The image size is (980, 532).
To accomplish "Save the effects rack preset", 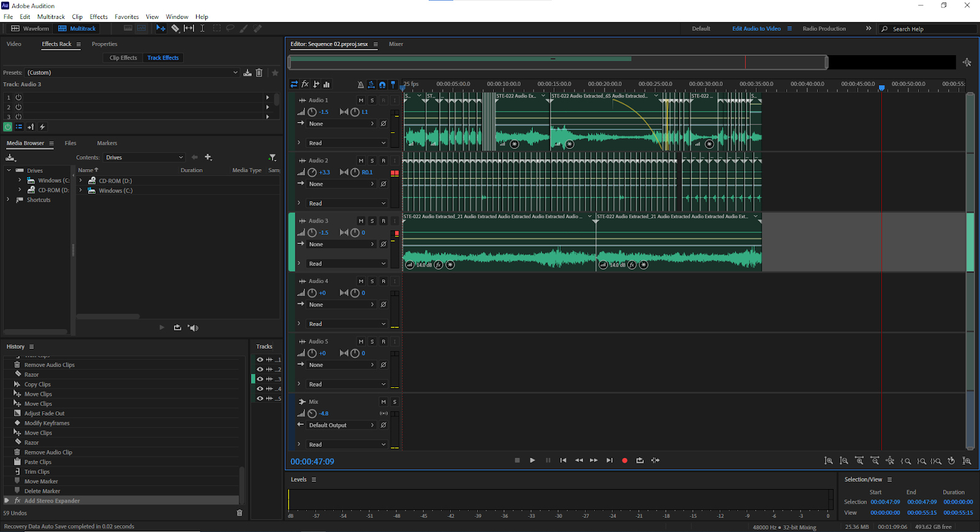I will click(x=247, y=72).
